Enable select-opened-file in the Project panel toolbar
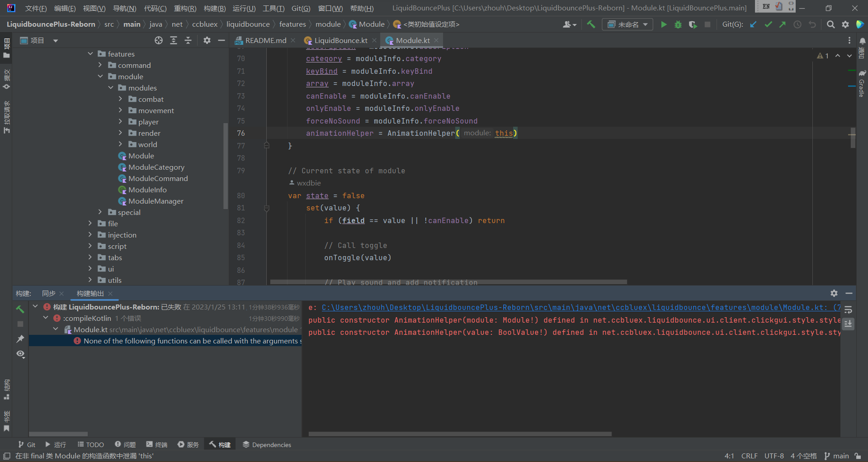868x462 pixels. pyautogui.click(x=158, y=40)
